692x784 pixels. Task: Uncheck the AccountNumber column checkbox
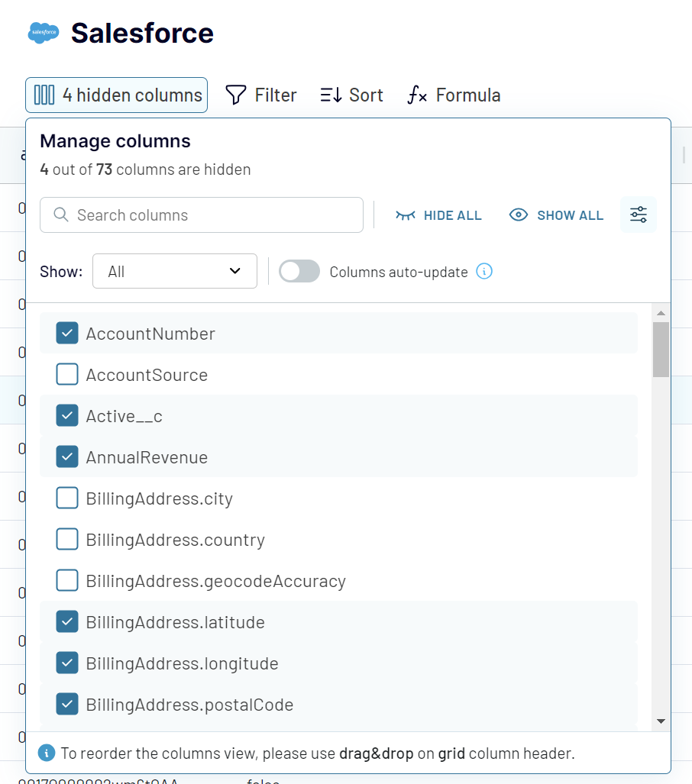[x=67, y=333]
